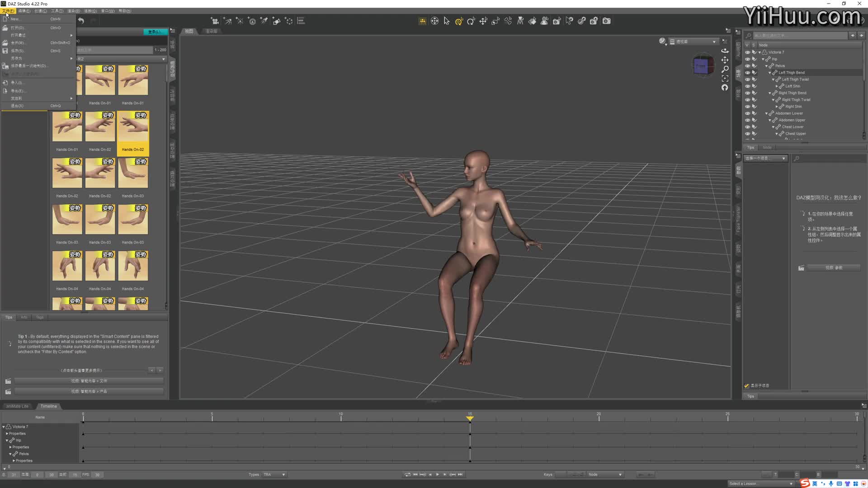Image resolution: width=868 pixels, height=488 pixels.
Task: Select the Scale tool icon
Action: click(495, 21)
